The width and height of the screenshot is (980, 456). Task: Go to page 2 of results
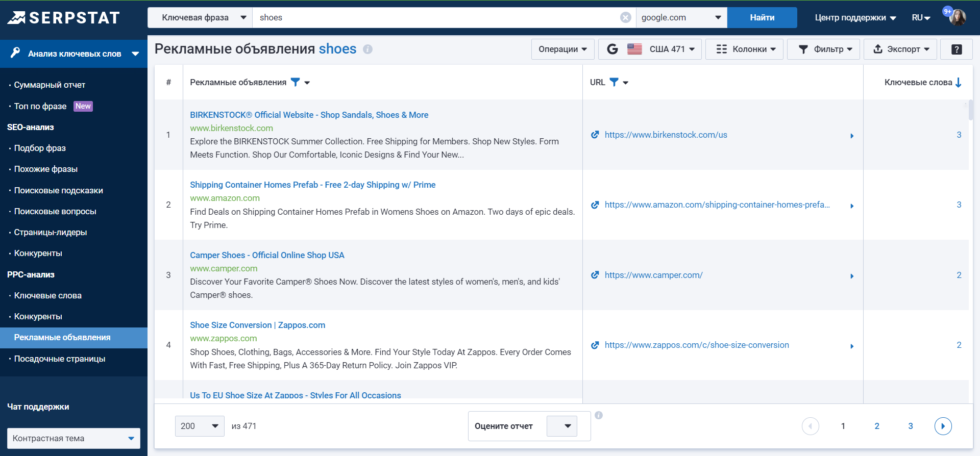pos(877,426)
